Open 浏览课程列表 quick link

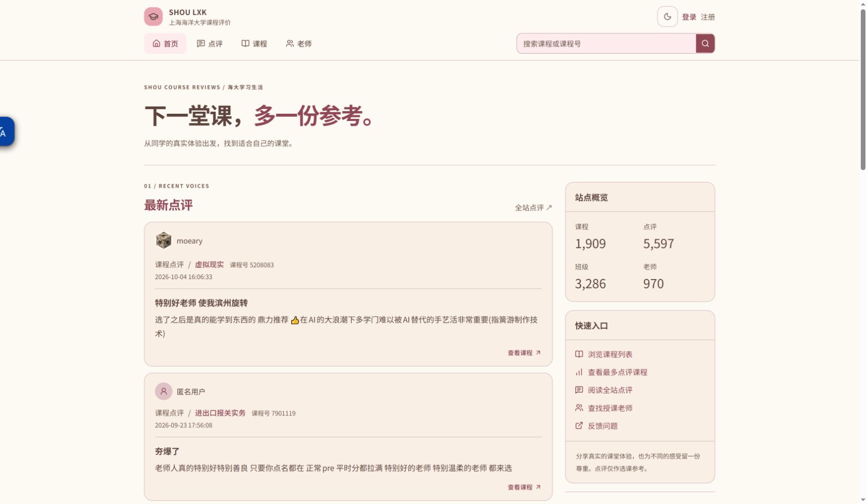click(604, 354)
